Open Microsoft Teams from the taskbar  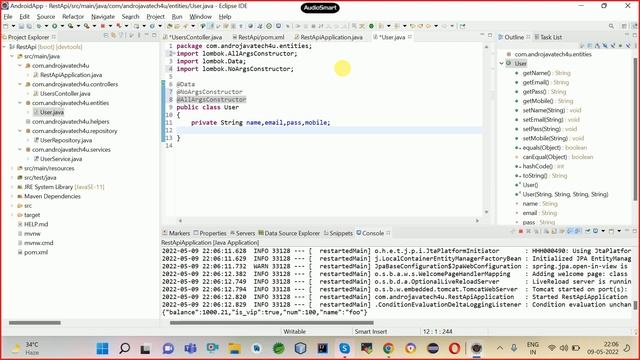(x=190, y=348)
